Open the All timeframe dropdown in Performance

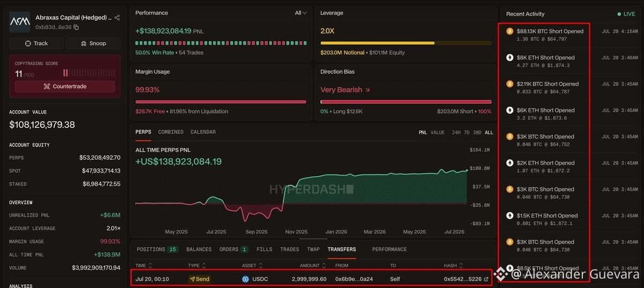point(301,13)
